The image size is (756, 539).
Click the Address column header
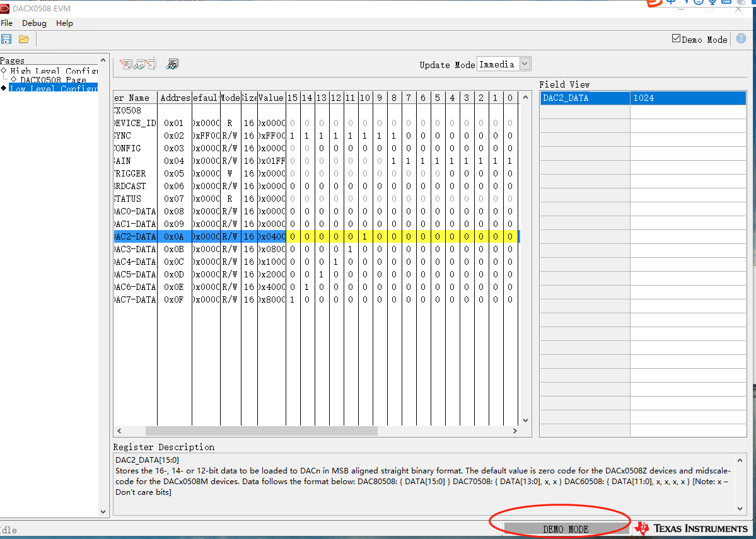(174, 98)
